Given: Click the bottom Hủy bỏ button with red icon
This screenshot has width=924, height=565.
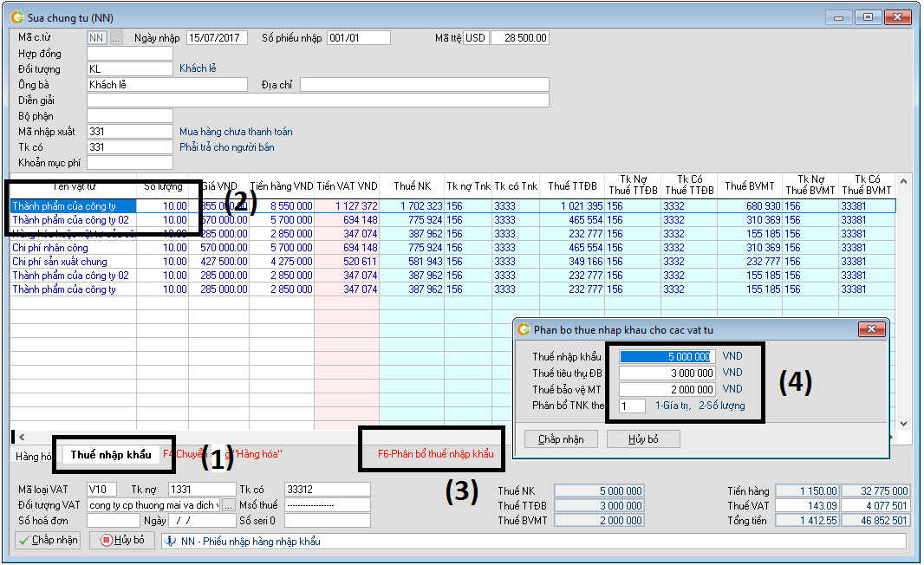Looking at the screenshot, I should (122, 540).
